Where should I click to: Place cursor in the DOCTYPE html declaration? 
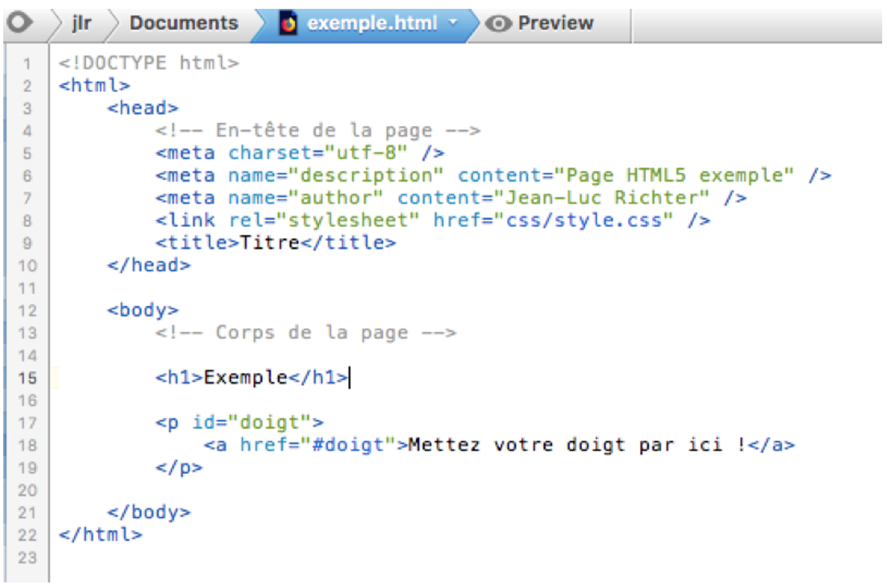tap(149, 63)
